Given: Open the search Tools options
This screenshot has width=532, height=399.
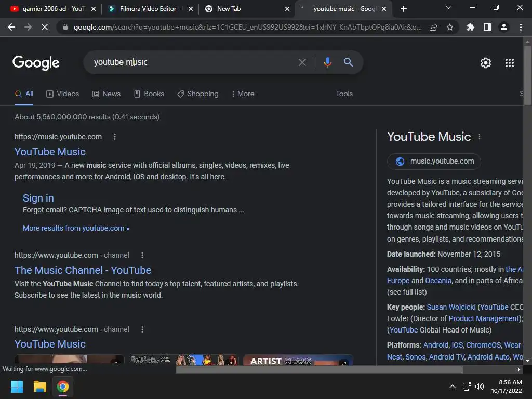Looking at the screenshot, I should (344, 94).
